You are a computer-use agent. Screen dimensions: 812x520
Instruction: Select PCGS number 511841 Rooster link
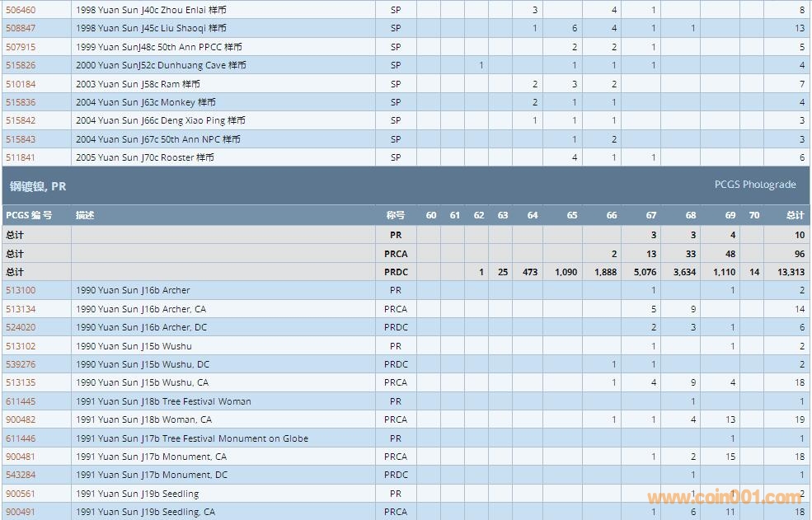[21, 157]
